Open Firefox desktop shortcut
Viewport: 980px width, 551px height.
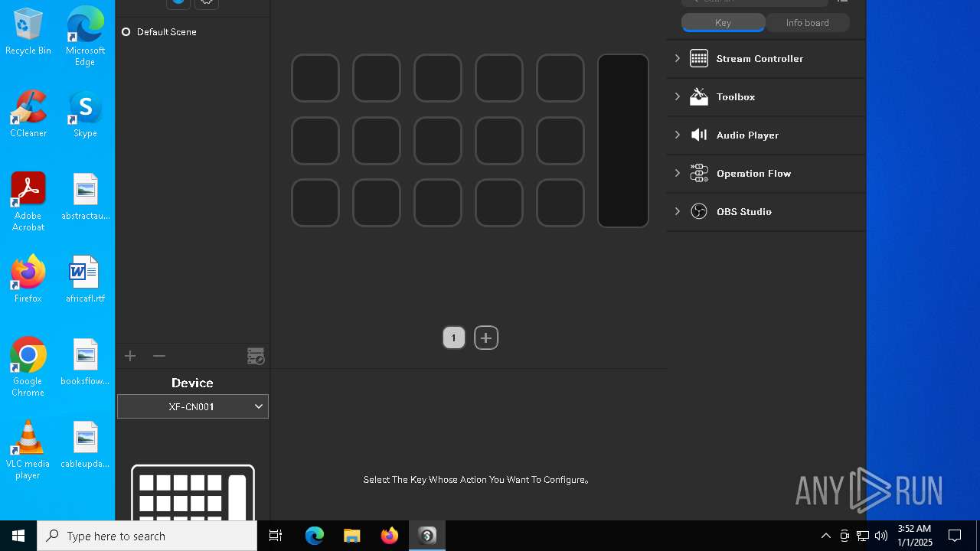pos(28,279)
